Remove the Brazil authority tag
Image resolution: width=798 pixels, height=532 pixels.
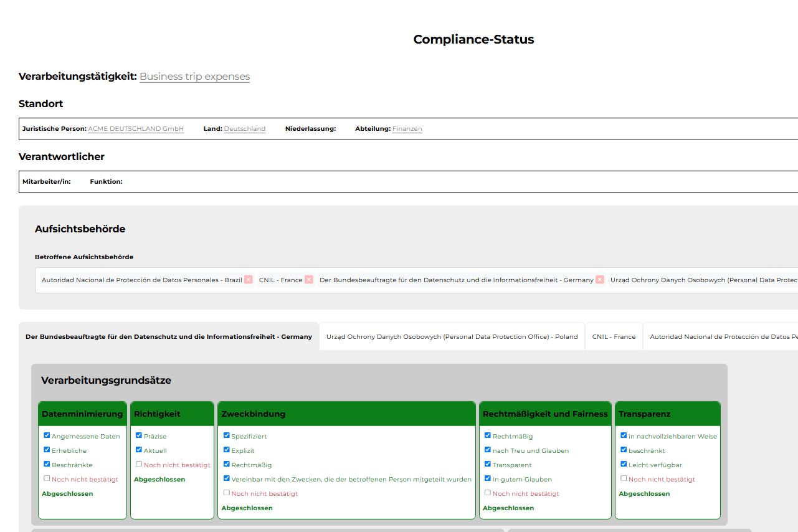(x=249, y=280)
